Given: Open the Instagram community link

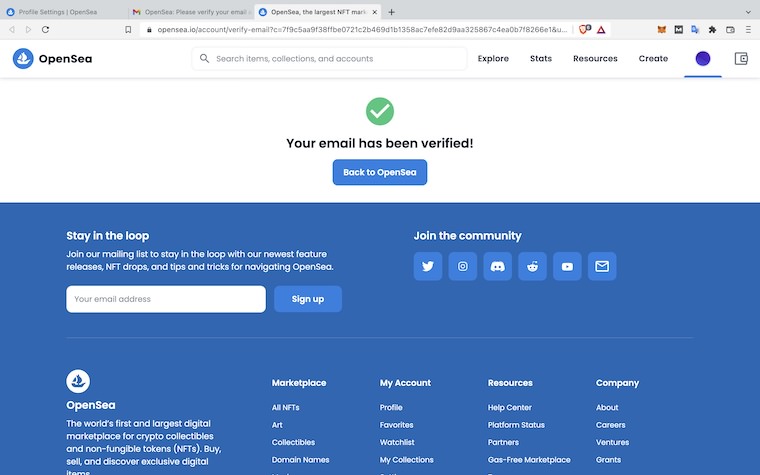Looking at the screenshot, I should point(463,266).
